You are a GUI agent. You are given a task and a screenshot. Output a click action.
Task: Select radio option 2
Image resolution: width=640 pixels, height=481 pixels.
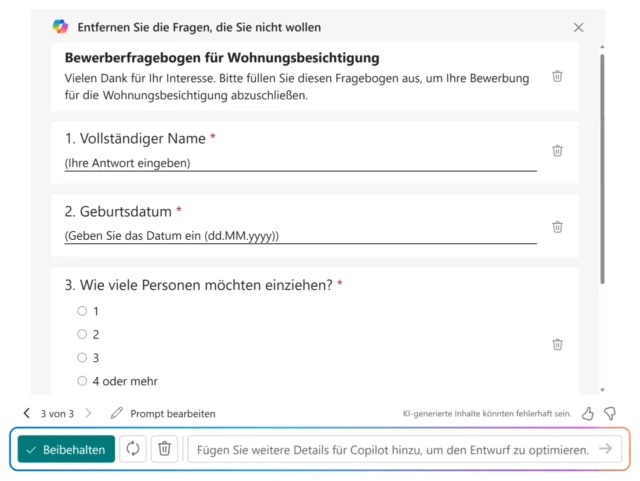point(82,334)
